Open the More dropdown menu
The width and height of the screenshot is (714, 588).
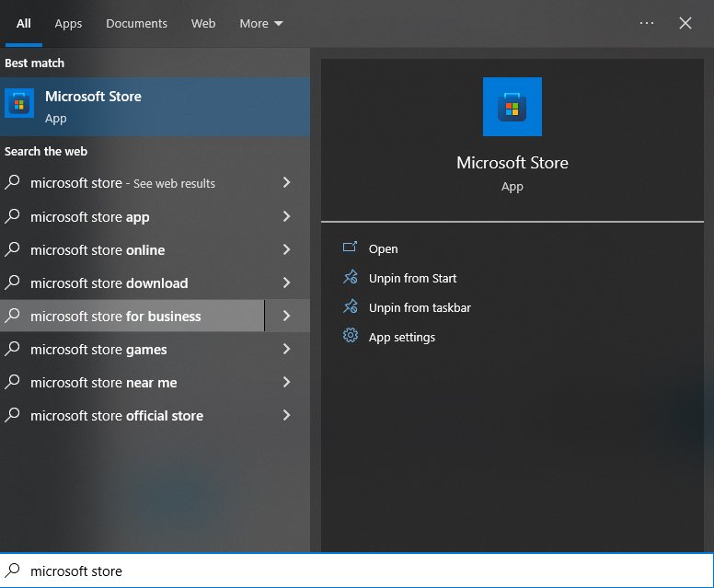pyautogui.click(x=261, y=24)
